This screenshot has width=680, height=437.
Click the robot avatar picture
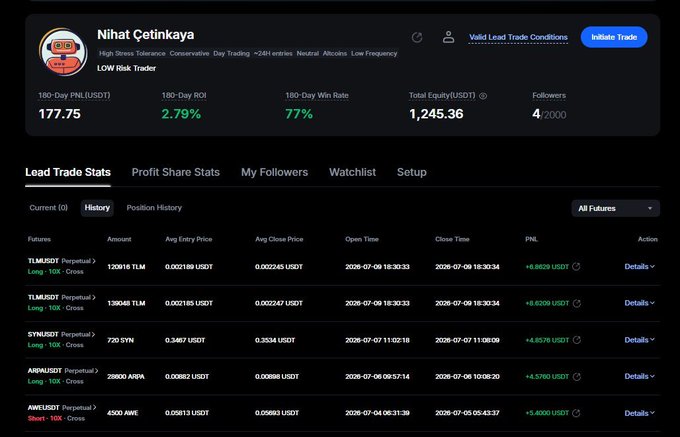63,52
